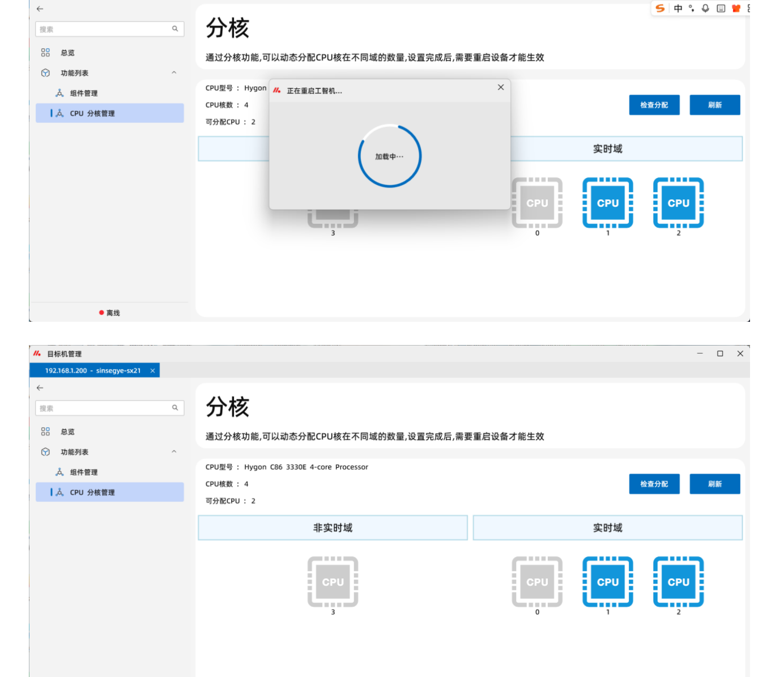The height and width of the screenshot is (677, 784).
Task: Collapse 功能列表 chevron beside the loading dialog window
Action: click(x=174, y=73)
